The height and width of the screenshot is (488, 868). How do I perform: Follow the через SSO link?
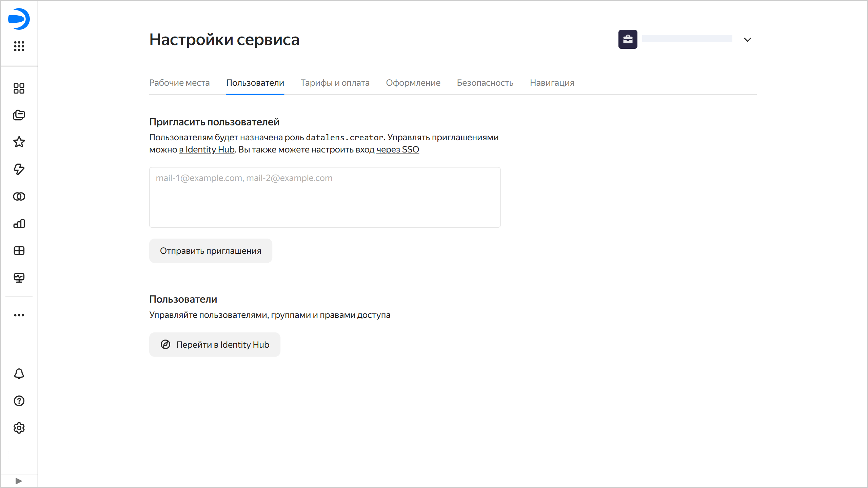tap(397, 149)
